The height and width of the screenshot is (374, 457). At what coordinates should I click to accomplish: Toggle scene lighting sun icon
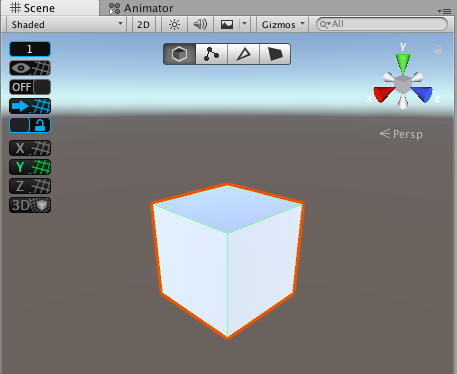point(174,25)
